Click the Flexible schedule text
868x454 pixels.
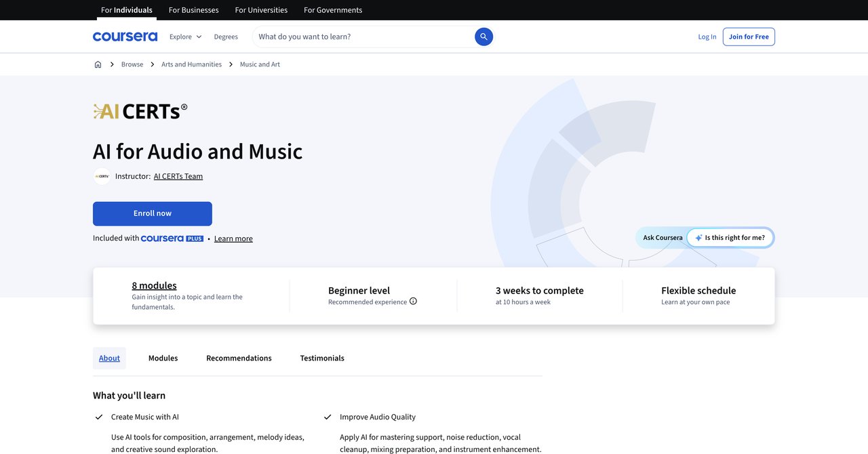pos(698,291)
